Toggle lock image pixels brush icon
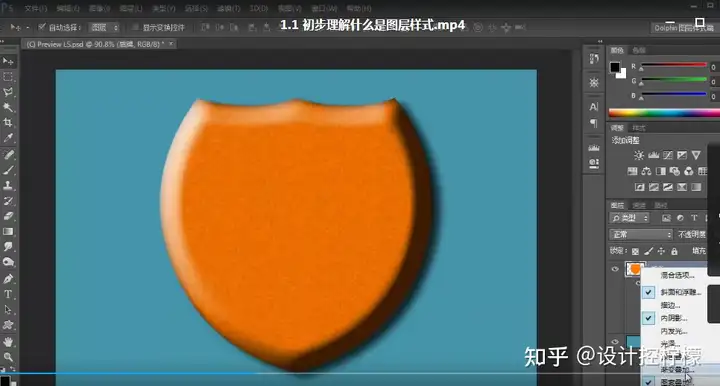720x386 pixels. tap(648, 251)
